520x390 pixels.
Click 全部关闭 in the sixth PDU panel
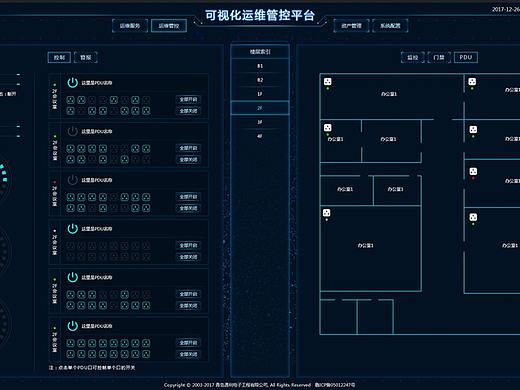click(188, 354)
